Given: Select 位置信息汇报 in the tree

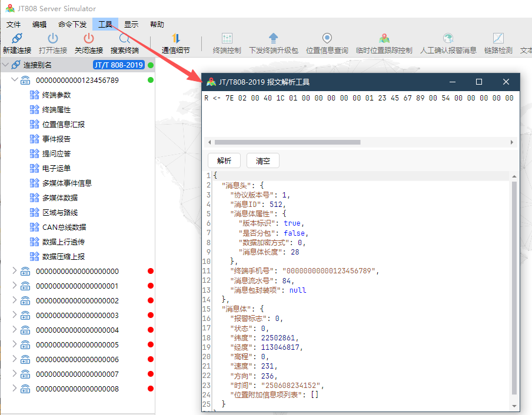Looking at the screenshot, I should click(64, 124).
